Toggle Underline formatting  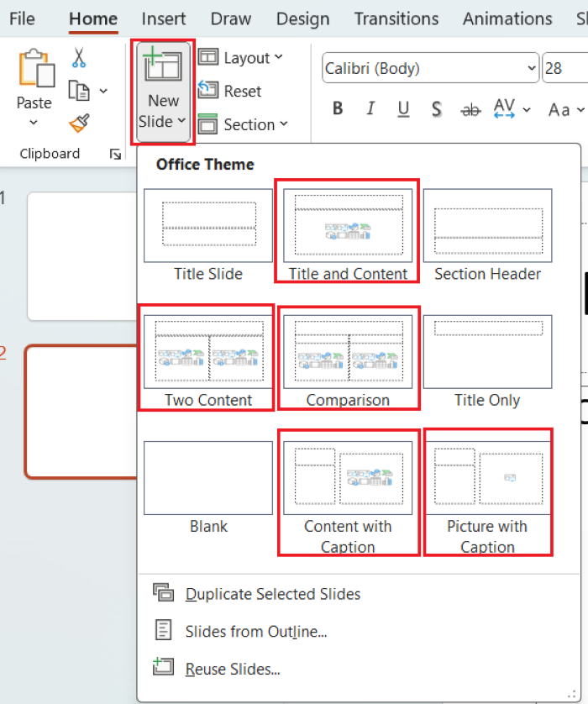pyautogui.click(x=403, y=109)
